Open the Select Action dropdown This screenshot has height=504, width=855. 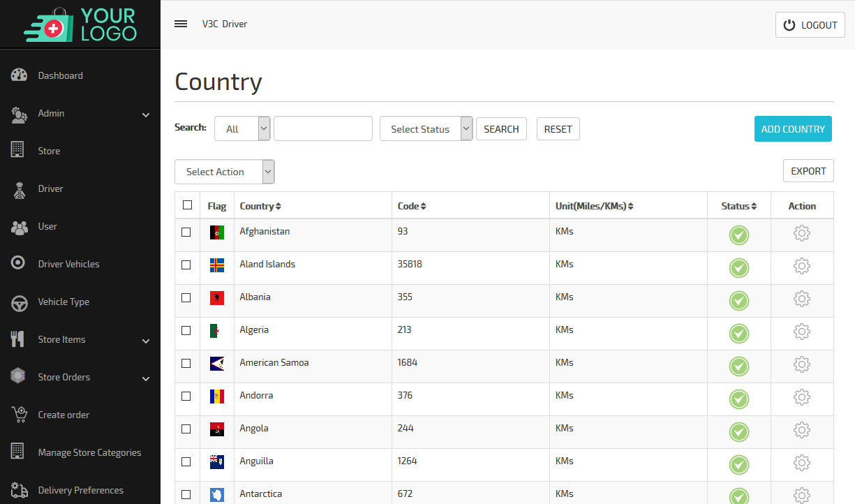225,172
